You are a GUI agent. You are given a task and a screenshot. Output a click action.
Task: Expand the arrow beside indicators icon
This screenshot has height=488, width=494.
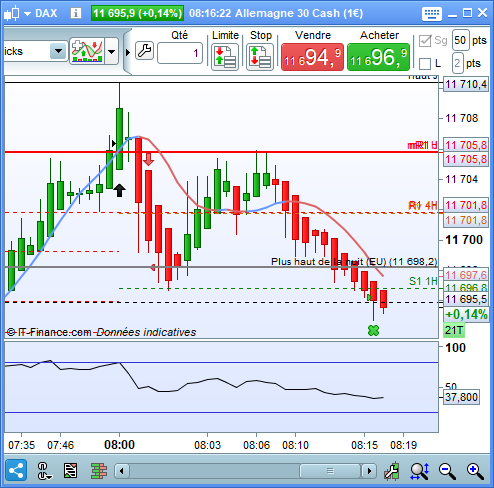point(112,51)
